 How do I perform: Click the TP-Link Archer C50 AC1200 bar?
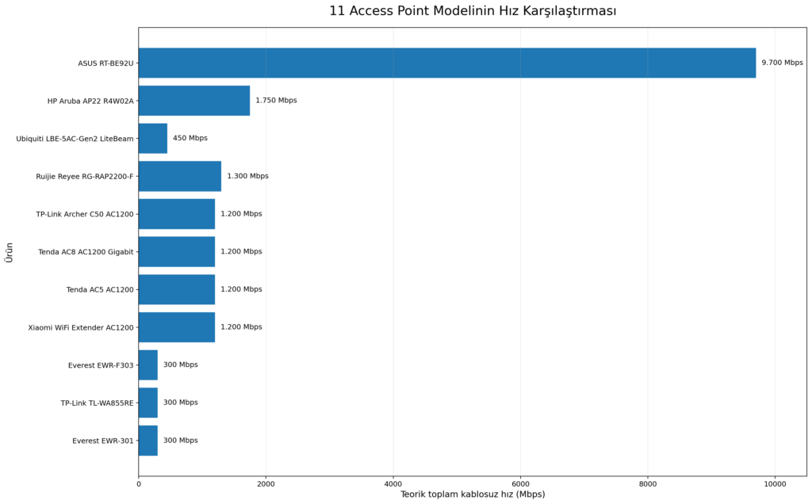point(177,214)
